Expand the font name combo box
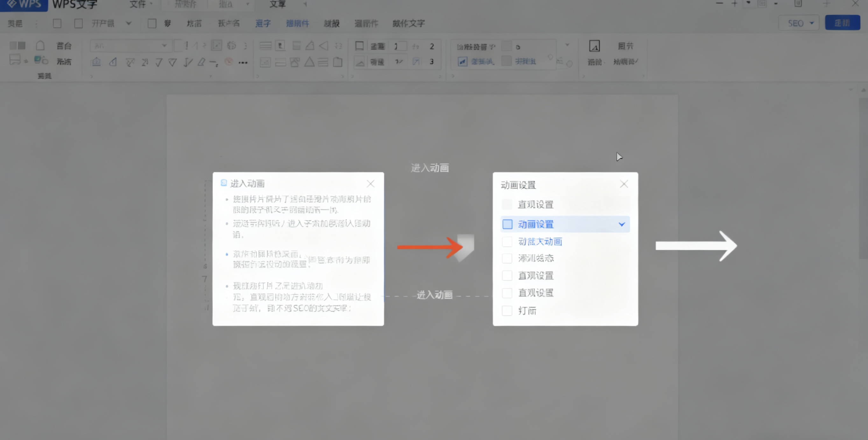This screenshot has height=440, width=868. (x=164, y=45)
